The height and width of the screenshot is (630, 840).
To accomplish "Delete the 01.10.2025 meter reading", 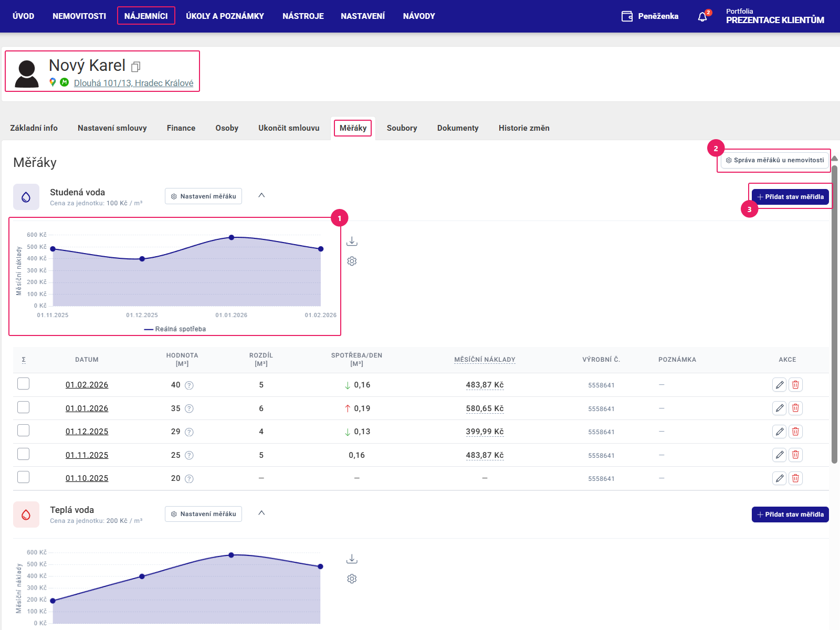I will (x=795, y=478).
